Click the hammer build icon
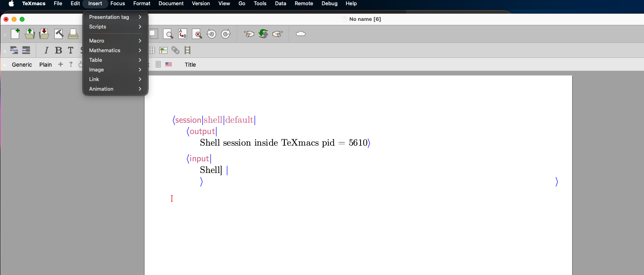Viewport: 644px width, 275px height. pyautogui.click(x=59, y=34)
